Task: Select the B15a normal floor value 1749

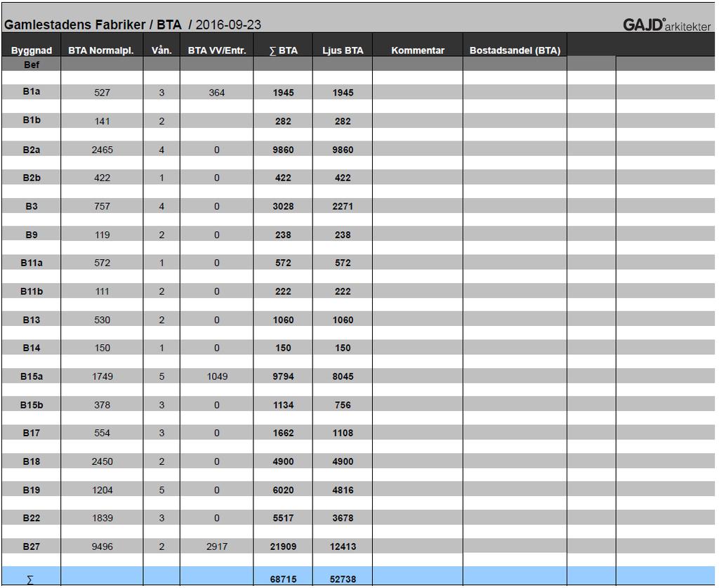Action: (x=103, y=377)
